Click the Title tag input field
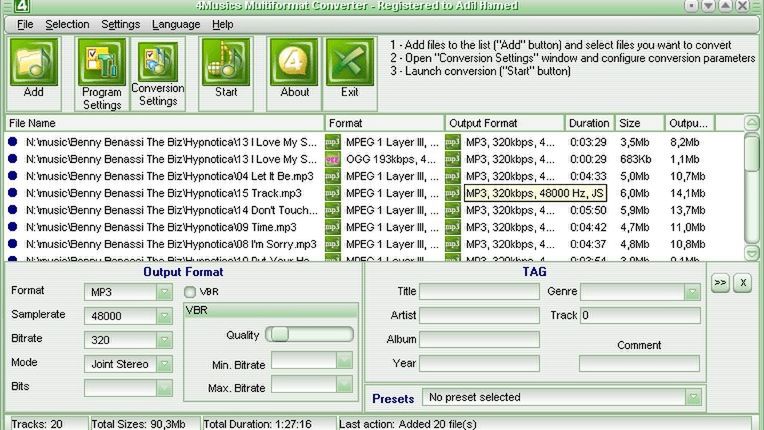The width and height of the screenshot is (764, 430). pyautogui.click(x=478, y=292)
